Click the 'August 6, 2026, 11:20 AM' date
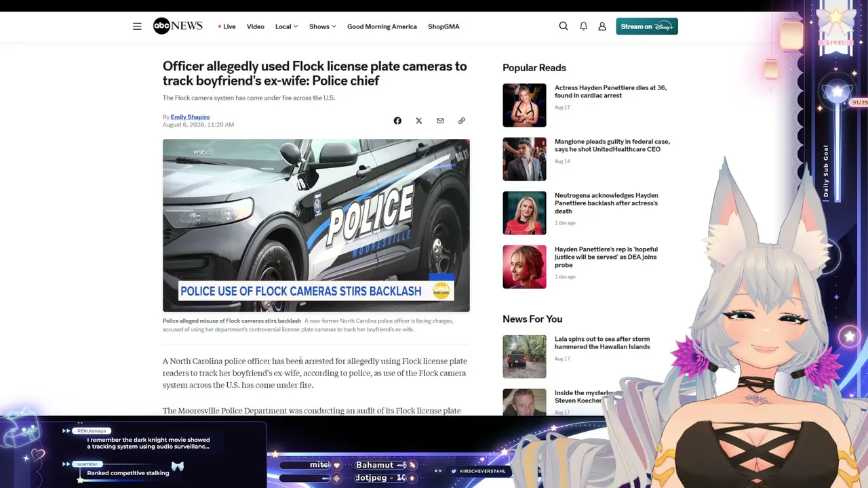 (x=198, y=125)
